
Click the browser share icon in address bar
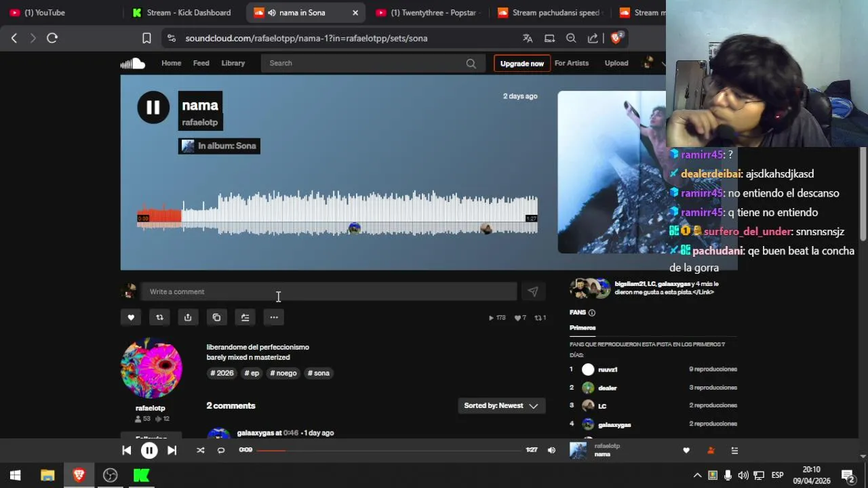(x=593, y=38)
